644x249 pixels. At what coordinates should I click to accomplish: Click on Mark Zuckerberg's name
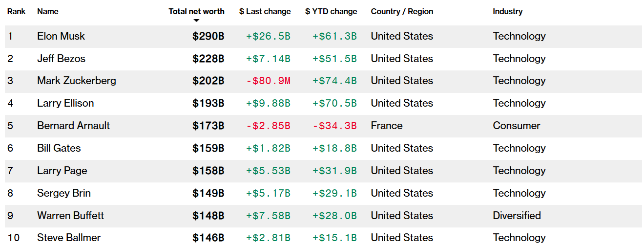[x=77, y=81]
